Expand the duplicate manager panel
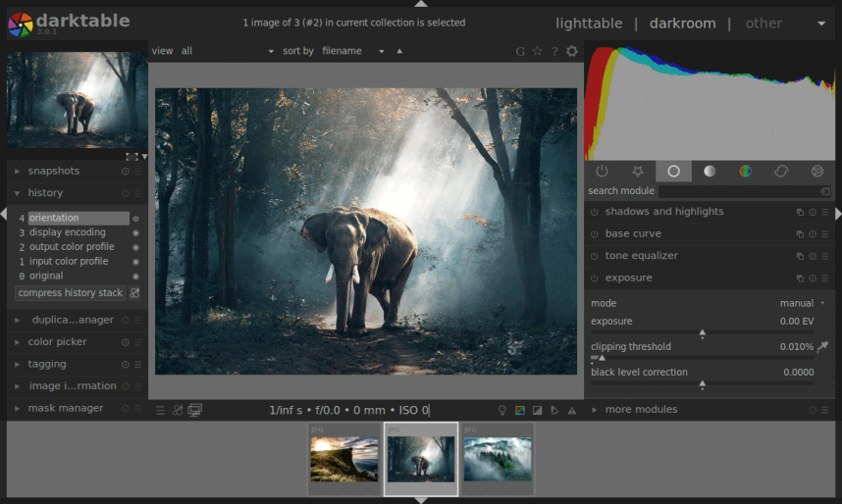842x504 pixels. tap(18, 321)
